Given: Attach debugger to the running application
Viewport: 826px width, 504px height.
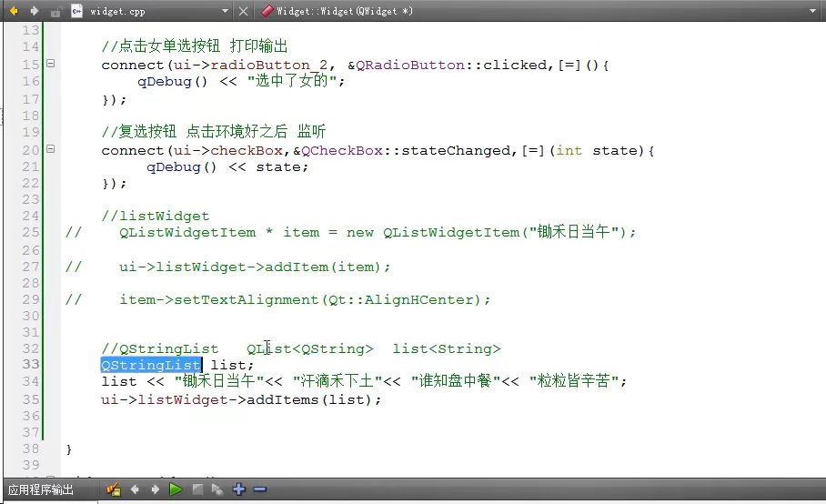Looking at the screenshot, I should pyautogui.click(x=217, y=489).
